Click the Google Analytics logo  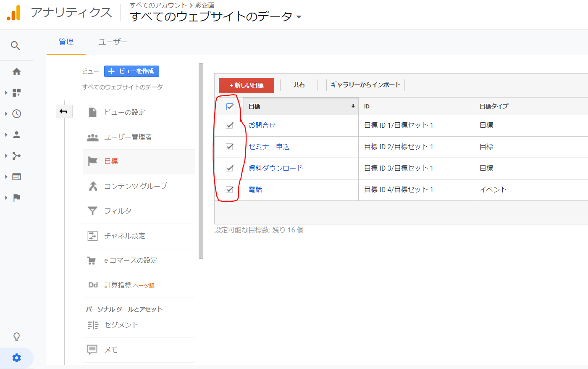[13, 13]
